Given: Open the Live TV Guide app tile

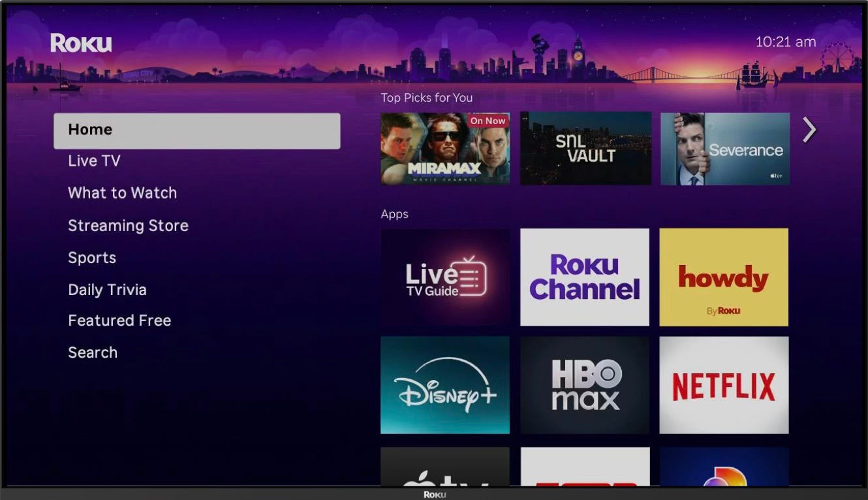Looking at the screenshot, I should coord(445,277).
